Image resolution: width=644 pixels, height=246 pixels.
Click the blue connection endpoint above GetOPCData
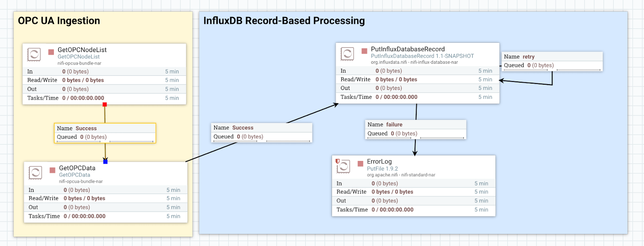pyautogui.click(x=105, y=162)
